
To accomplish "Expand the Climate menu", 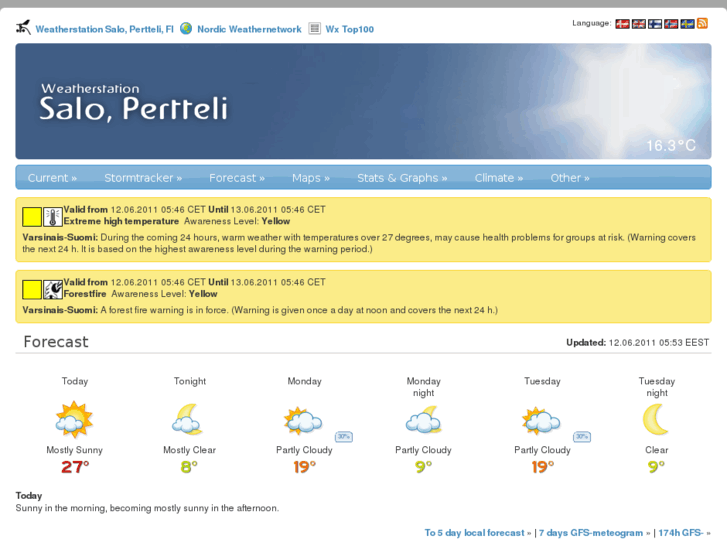I will pos(499,178).
